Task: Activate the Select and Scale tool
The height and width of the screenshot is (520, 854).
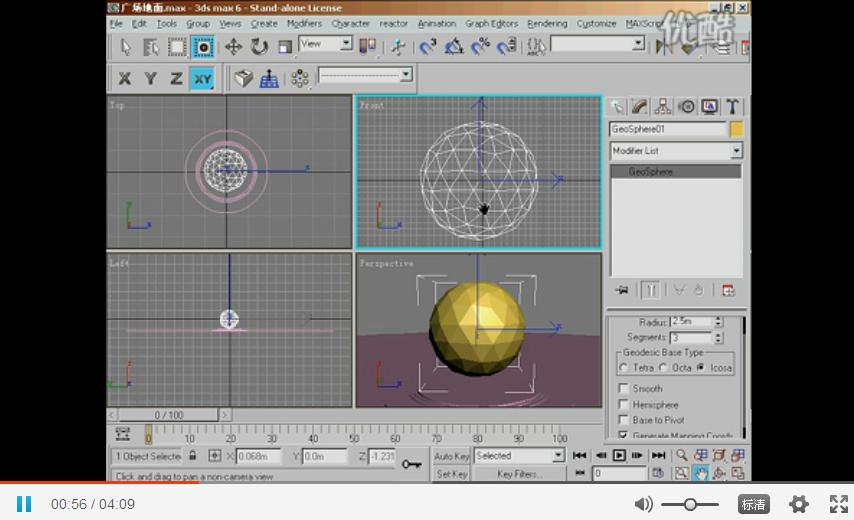Action: pos(285,47)
